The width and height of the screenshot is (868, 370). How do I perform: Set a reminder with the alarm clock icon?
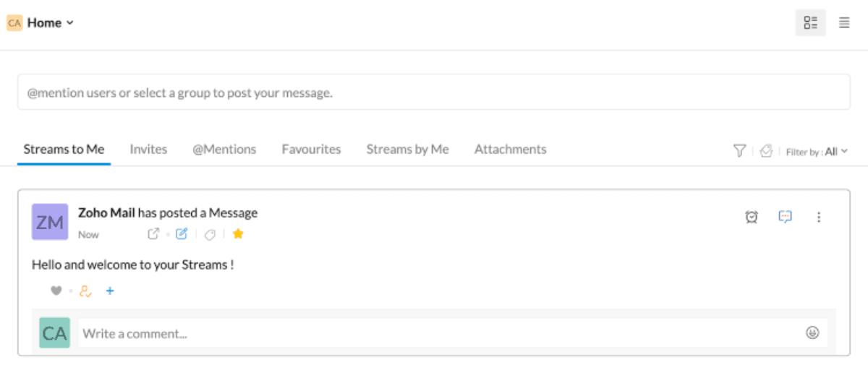(752, 217)
